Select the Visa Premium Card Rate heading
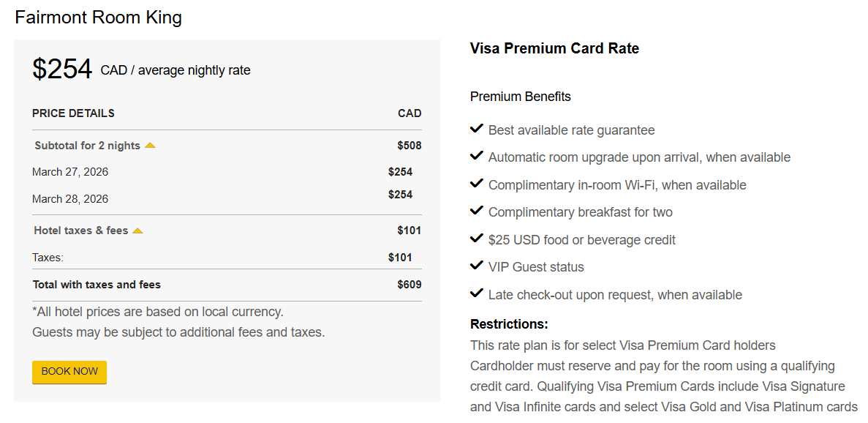The height and width of the screenshot is (423, 868). tap(554, 48)
